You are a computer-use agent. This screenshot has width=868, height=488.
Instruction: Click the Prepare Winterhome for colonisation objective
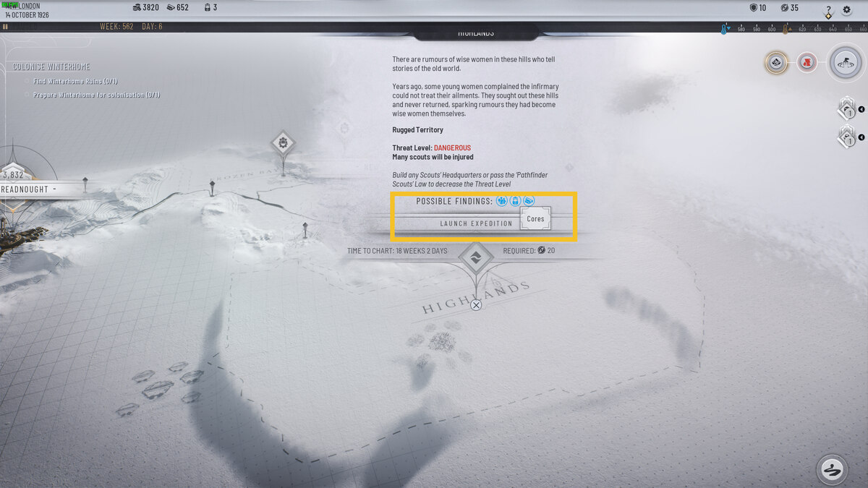click(97, 95)
